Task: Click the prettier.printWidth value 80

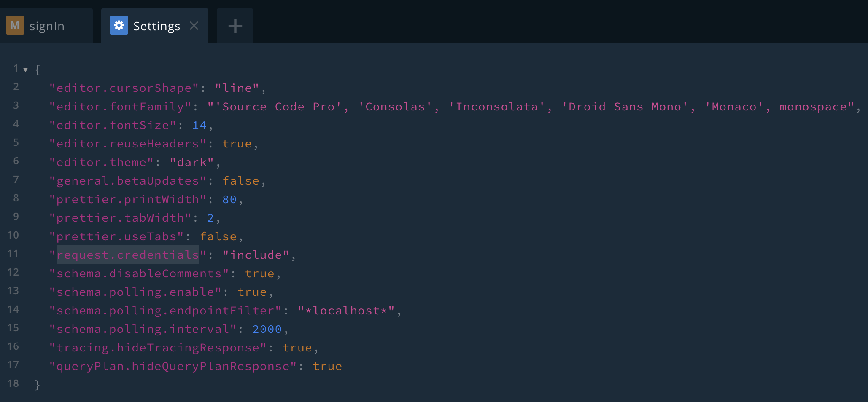Action: [x=229, y=199]
